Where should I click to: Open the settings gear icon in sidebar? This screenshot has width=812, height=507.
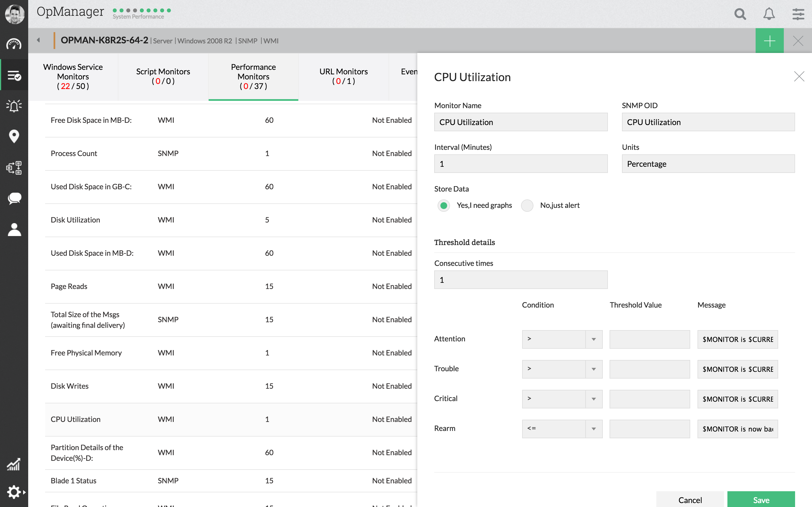tap(14, 492)
